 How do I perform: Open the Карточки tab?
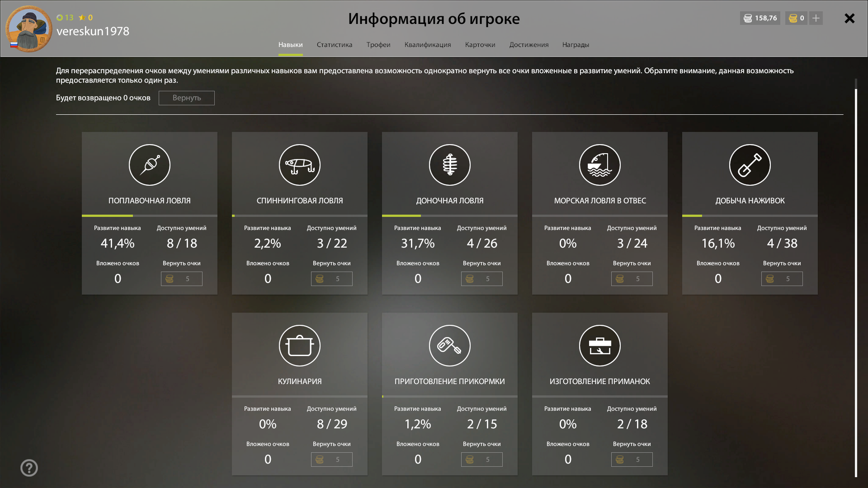(x=480, y=45)
